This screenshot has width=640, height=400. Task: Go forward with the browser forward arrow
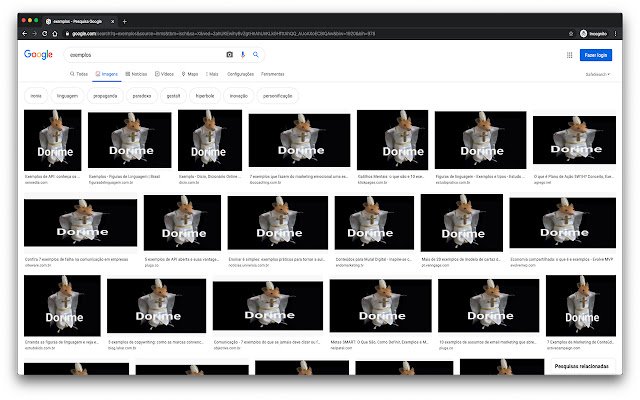coord(35,33)
